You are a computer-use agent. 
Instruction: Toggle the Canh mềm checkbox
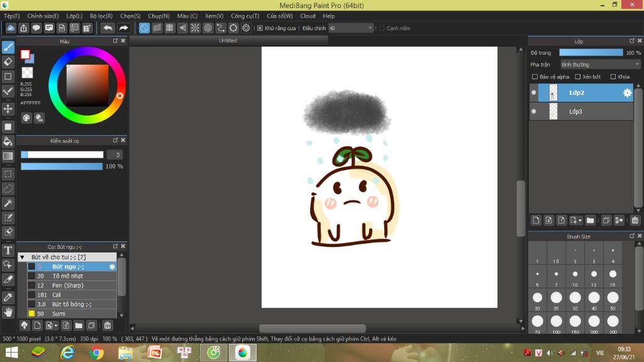click(x=382, y=28)
